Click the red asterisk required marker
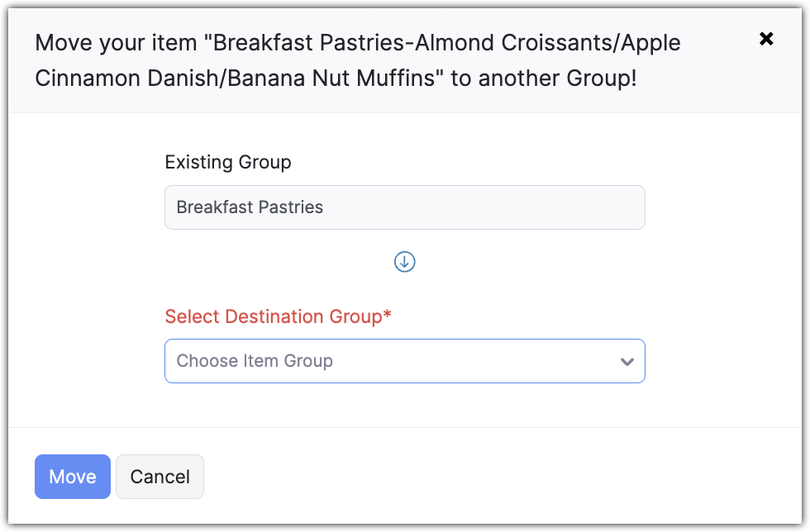This screenshot has width=810, height=532. click(387, 316)
